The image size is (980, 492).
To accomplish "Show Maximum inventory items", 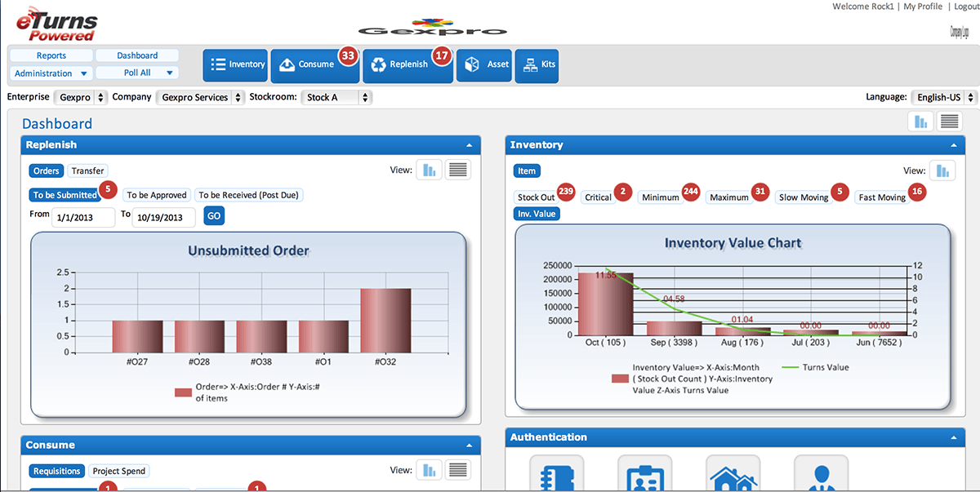I will click(x=728, y=197).
